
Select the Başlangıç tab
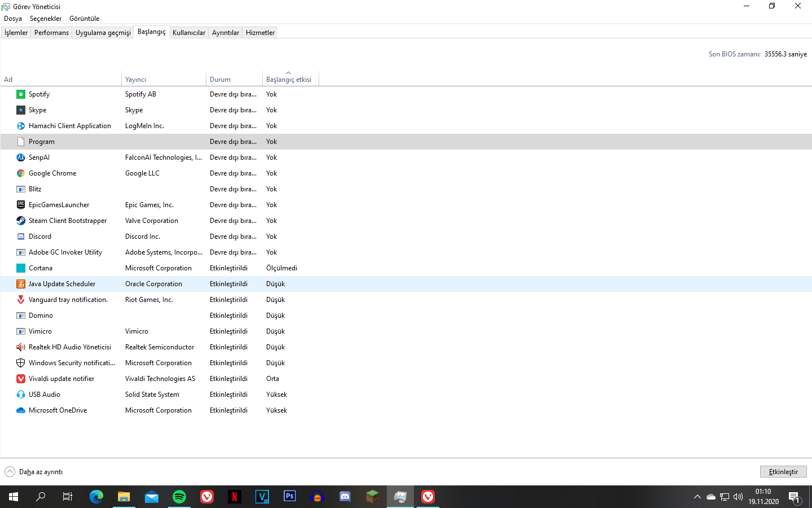click(152, 32)
